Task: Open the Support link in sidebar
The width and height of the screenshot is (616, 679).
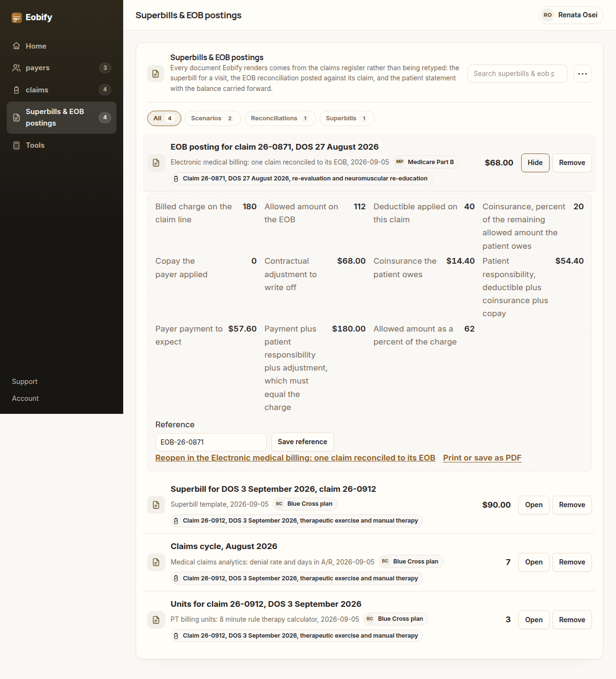Action: [25, 382]
